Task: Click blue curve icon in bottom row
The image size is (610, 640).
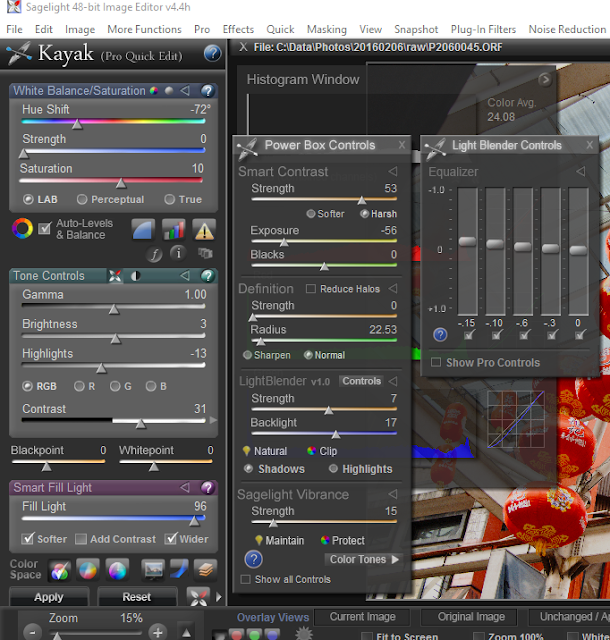Action: 179,569
